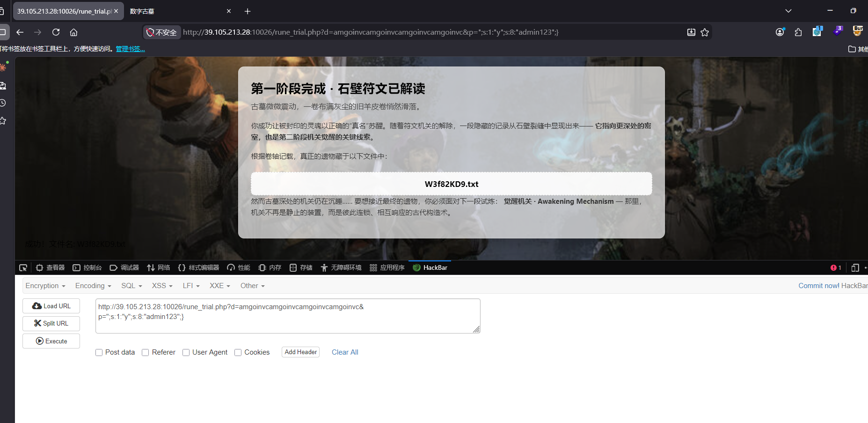List all tabs with the chevron
Screen dimensions: 868x423
(x=788, y=11)
